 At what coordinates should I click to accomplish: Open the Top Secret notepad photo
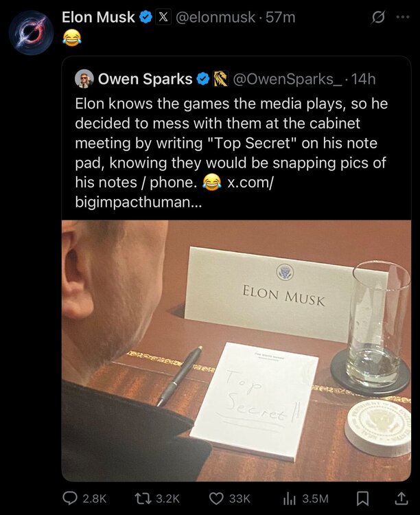coord(236,350)
